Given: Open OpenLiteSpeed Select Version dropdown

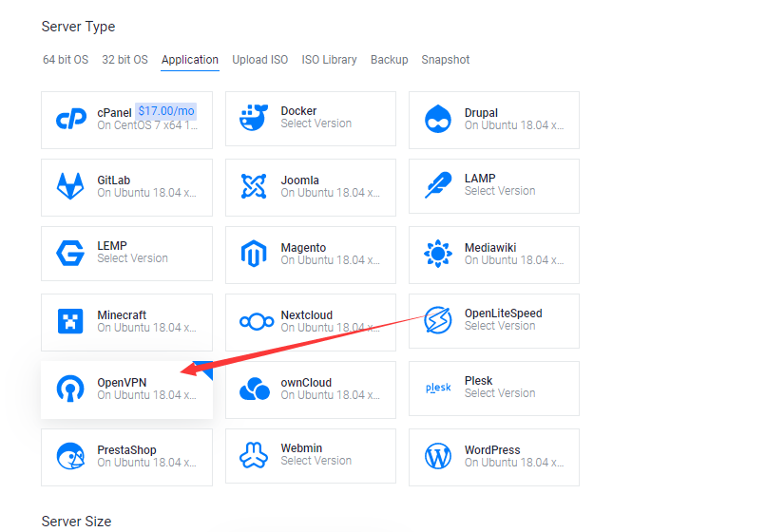Looking at the screenshot, I should tap(500, 326).
